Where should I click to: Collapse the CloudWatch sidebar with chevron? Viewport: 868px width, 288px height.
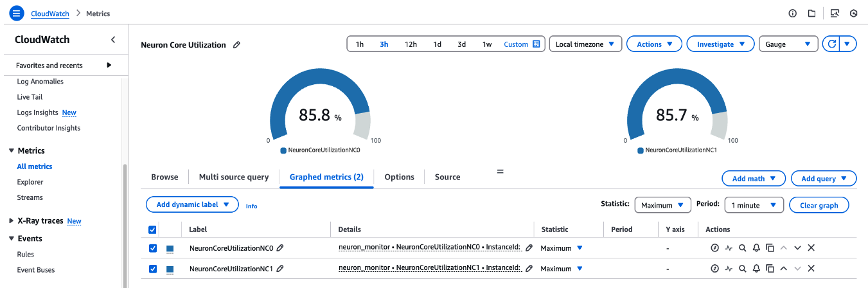[113, 40]
